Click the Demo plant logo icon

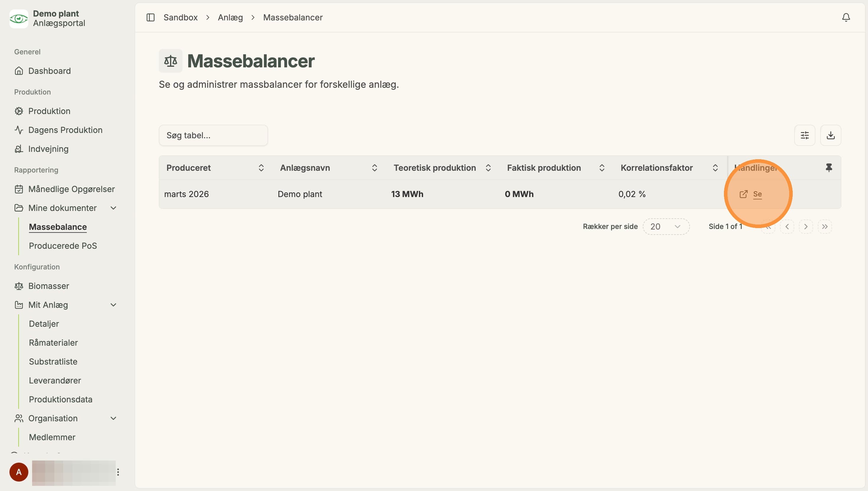pyautogui.click(x=19, y=19)
